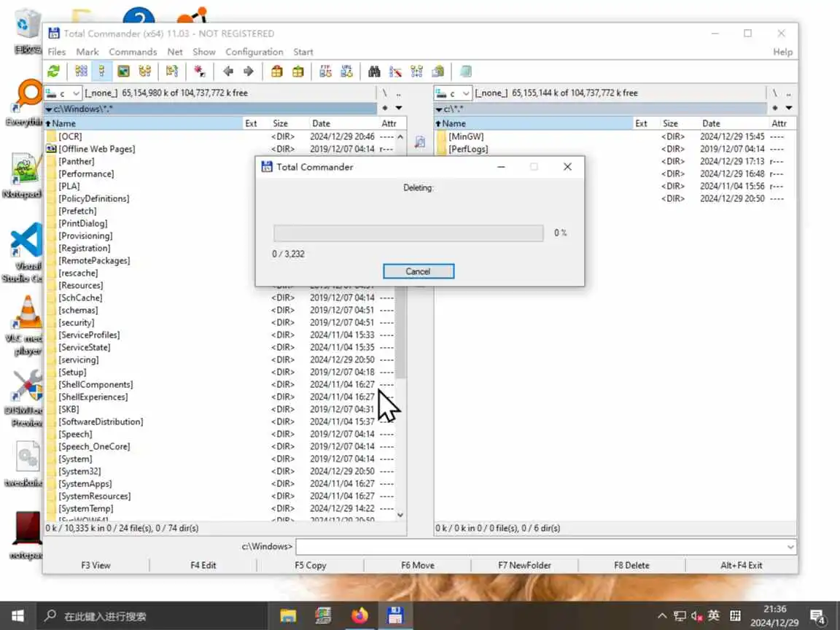Open the right panel drive c dropdown
The width and height of the screenshot is (840, 630).
tap(454, 93)
